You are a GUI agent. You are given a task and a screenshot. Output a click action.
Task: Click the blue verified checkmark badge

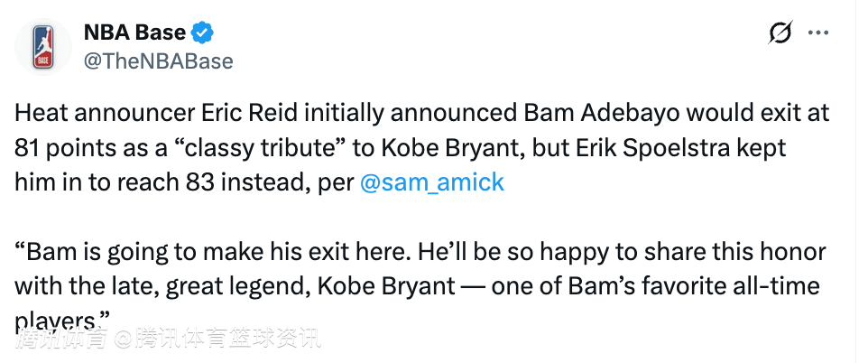coord(204,33)
